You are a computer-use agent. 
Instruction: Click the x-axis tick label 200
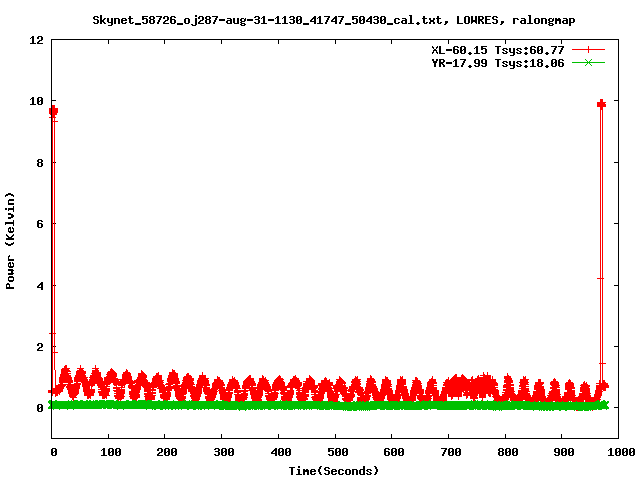pyautogui.click(x=167, y=452)
